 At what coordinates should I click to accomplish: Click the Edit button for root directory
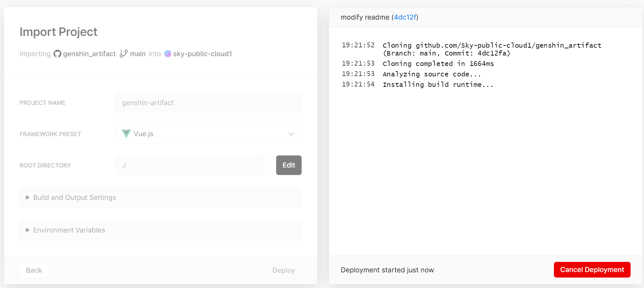289,165
